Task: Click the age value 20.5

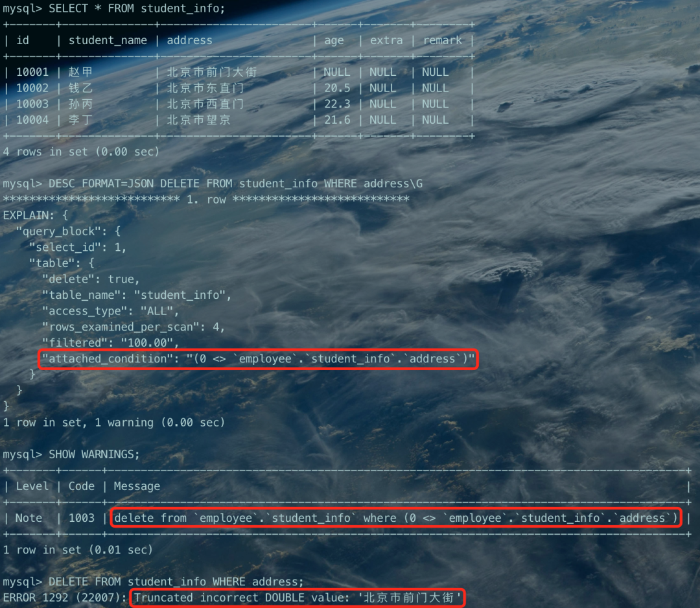Action: [x=337, y=88]
